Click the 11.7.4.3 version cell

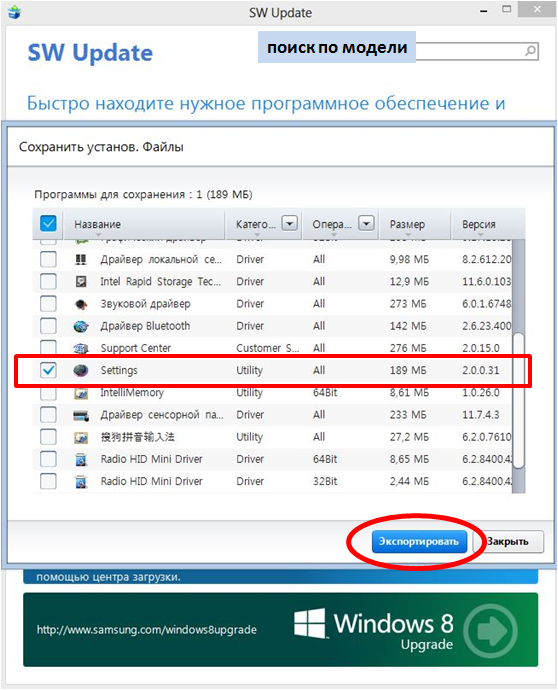[481, 415]
